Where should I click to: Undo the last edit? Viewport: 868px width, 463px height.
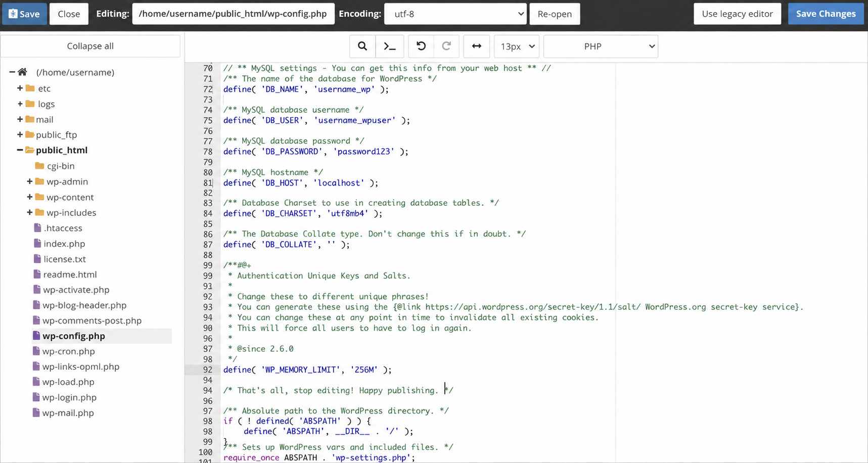421,47
